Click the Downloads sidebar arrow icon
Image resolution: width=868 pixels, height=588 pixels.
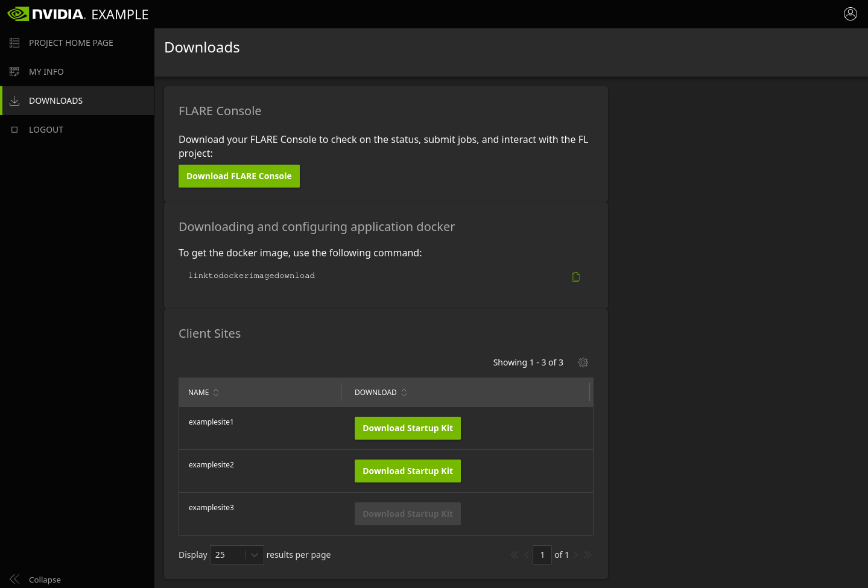point(14,101)
